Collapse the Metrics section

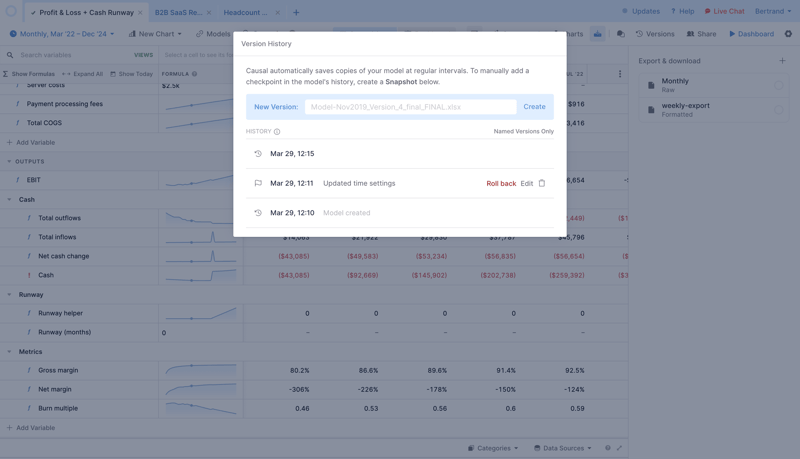10,352
